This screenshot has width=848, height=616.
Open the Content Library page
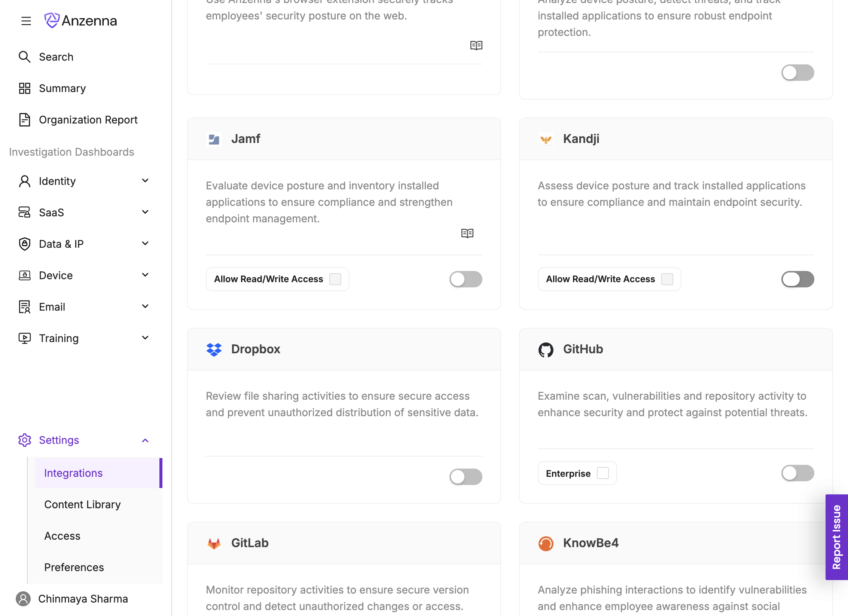pyautogui.click(x=82, y=504)
